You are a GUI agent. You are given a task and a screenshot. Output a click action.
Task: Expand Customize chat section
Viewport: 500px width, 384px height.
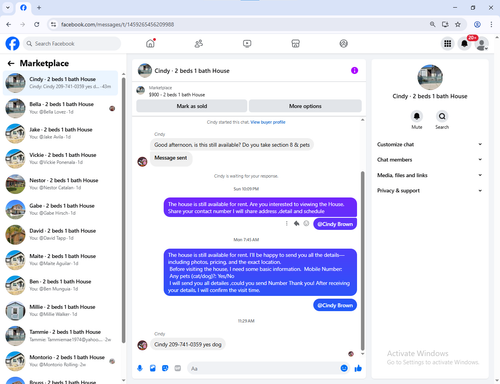[430, 144]
